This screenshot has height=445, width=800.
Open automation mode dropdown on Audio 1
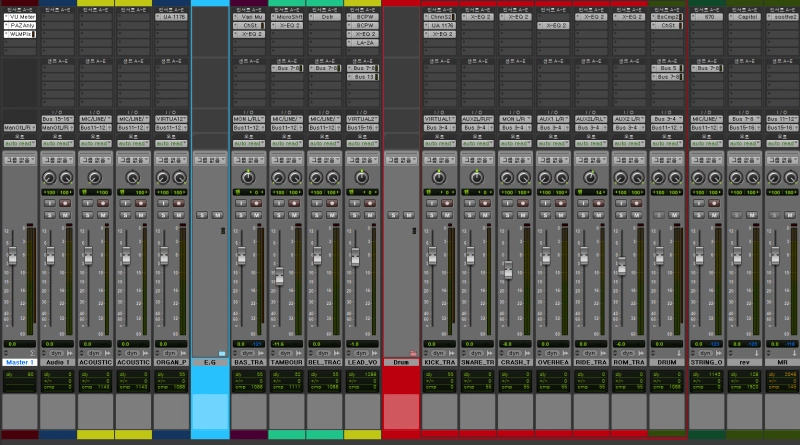(57, 143)
